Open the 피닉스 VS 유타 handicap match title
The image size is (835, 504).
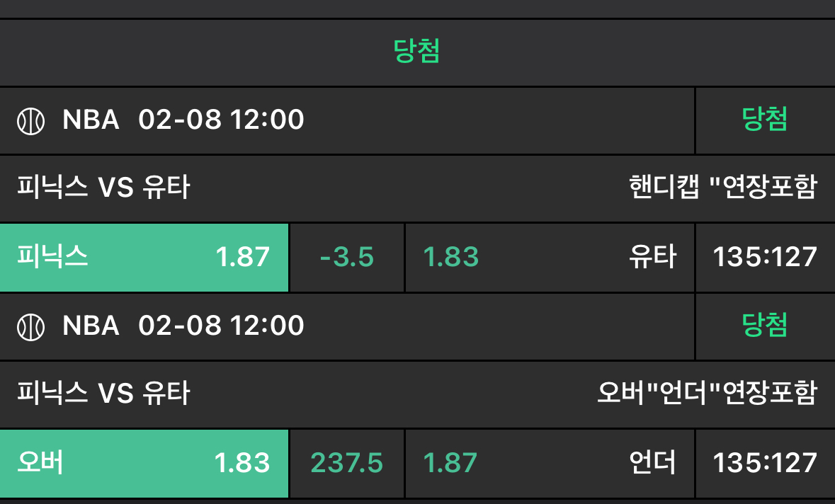tap(103, 188)
